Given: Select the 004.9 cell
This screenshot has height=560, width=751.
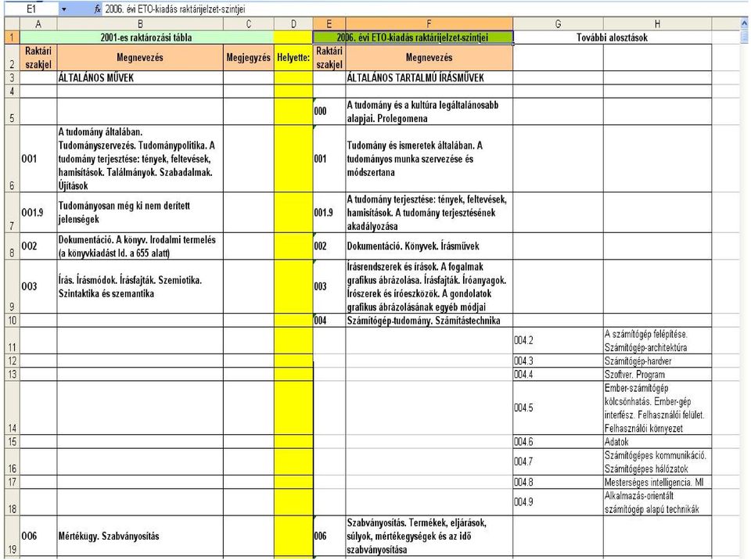Looking at the screenshot, I should (558, 502).
